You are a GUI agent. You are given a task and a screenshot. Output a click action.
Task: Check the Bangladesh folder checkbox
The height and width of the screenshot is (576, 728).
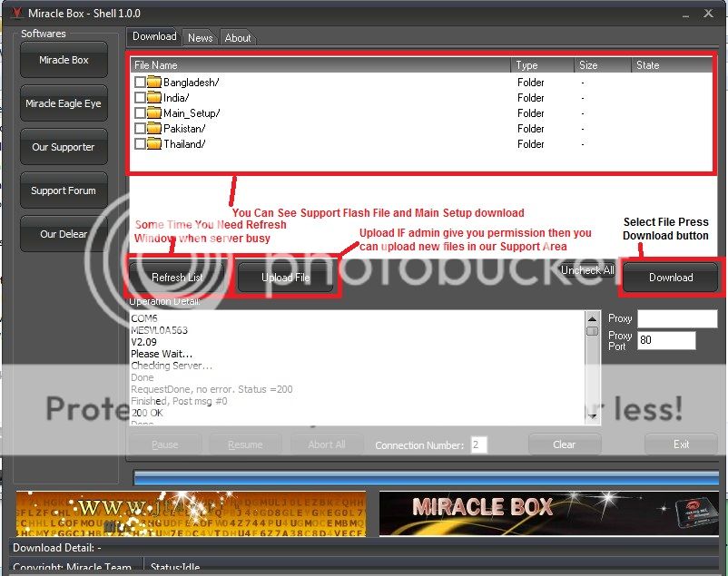pyautogui.click(x=140, y=83)
